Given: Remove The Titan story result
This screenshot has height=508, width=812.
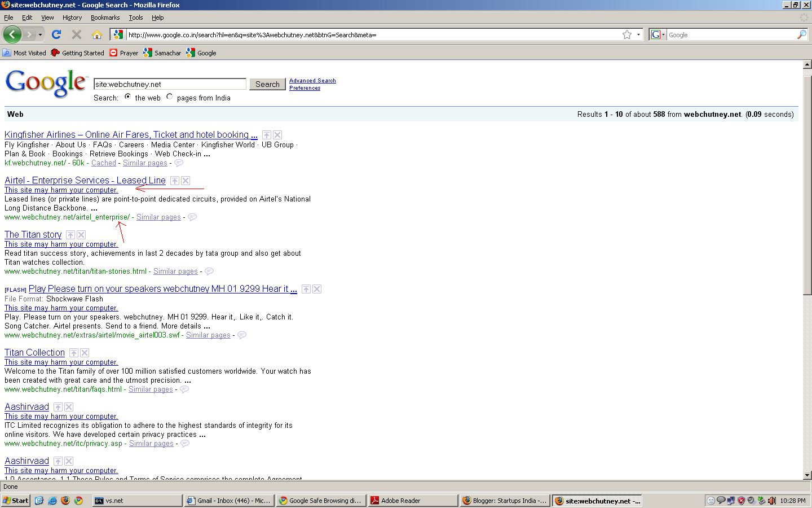Looking at the screenshot, I should (x=81, y=235).
